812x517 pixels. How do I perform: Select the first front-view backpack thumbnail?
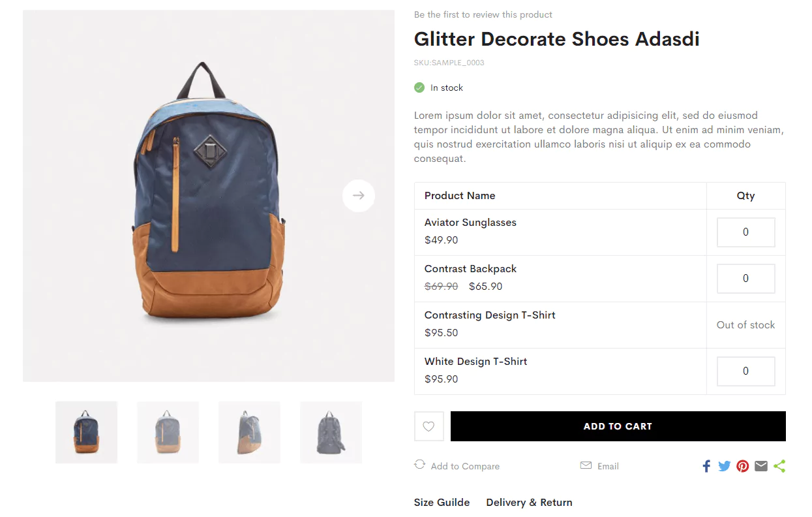pos(86,432)
